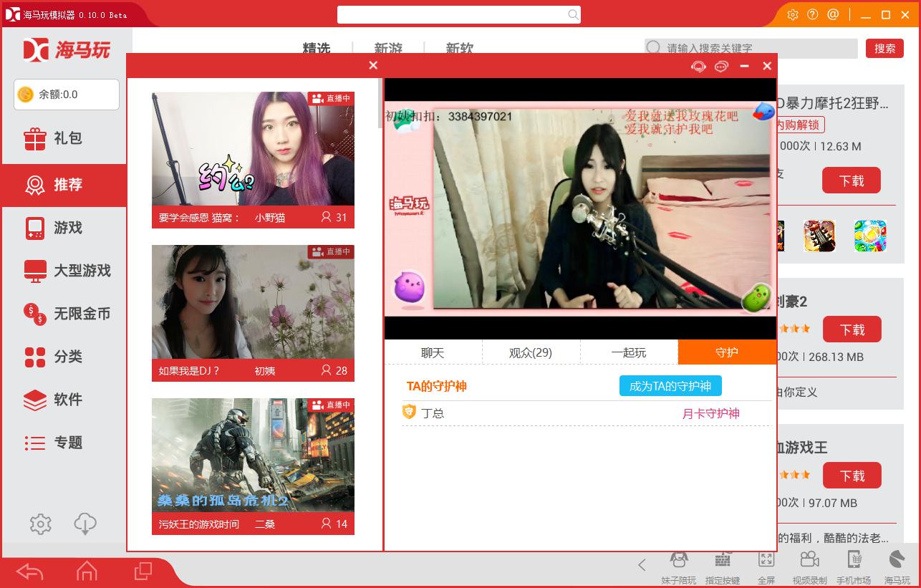Screen dimensions: 921x588
Task: Click 下载 button priced 268.13 MB
Action: point(852,329)
